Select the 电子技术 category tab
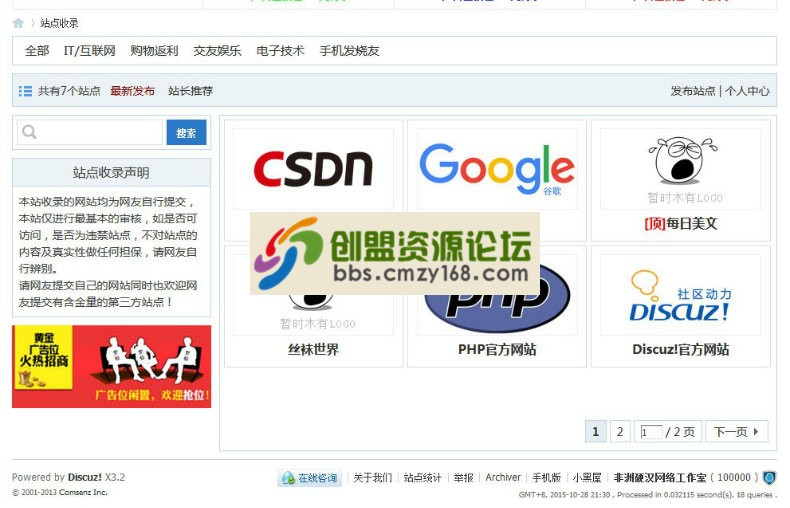Screen dimensions: 790x508 [x=280, y=51]
